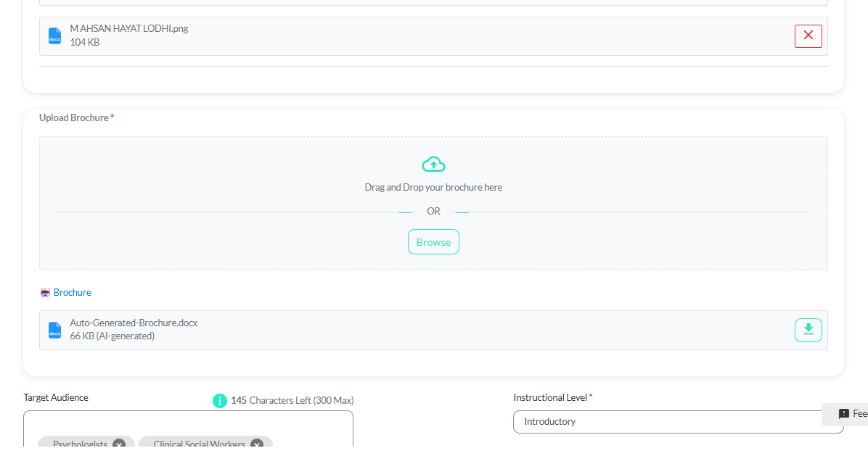The width and height of the screenshot is (868, 456).
Task: Click the Auto-Generated-Brochure docx file icon
Action: 54,331
